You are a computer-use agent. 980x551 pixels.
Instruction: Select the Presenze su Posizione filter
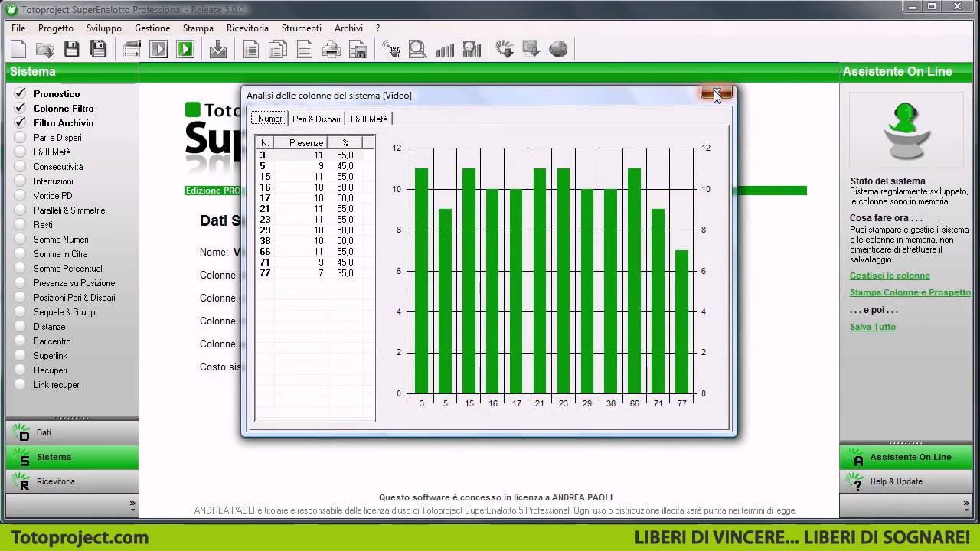pos(74,283)
